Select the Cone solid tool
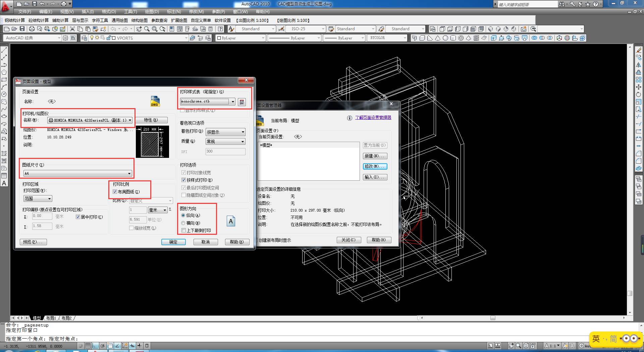 (438, 38)
